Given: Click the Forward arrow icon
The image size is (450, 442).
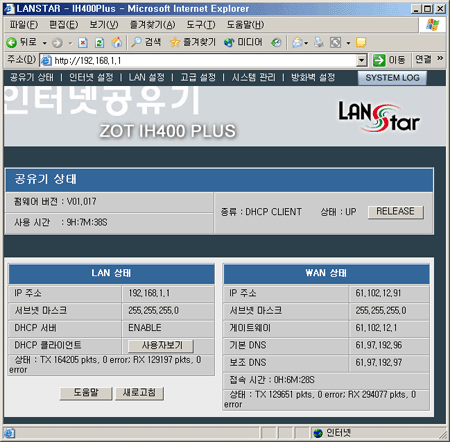Looking at the screenshot, I should [57, 43].
